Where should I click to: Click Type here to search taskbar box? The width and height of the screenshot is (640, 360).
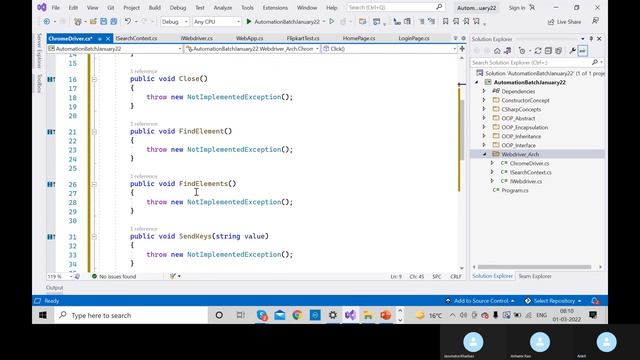point(131,315)
